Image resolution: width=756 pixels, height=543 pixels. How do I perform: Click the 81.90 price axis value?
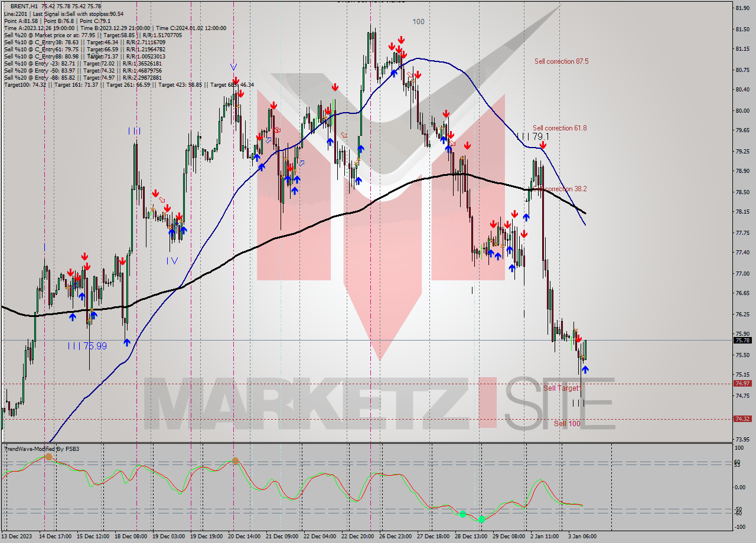[x=742, y=8]
